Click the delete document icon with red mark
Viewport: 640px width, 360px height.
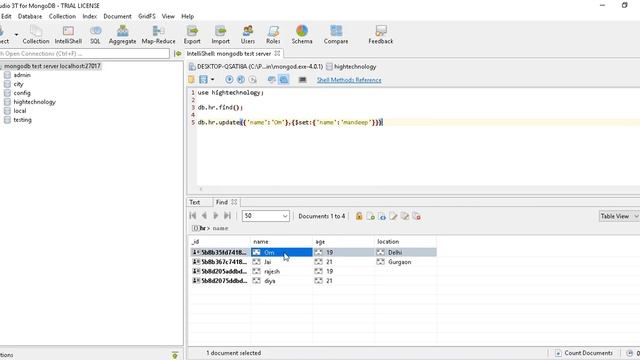pyautogui.click(x=416, y=216)
